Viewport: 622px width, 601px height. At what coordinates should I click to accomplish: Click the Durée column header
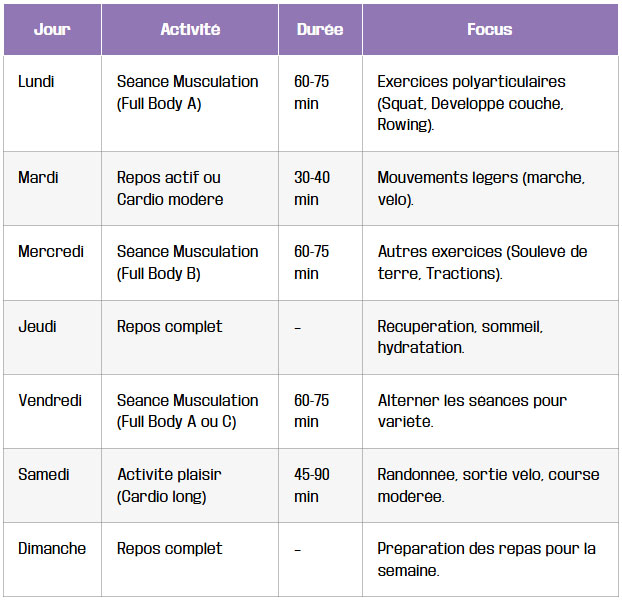[320, 30]
